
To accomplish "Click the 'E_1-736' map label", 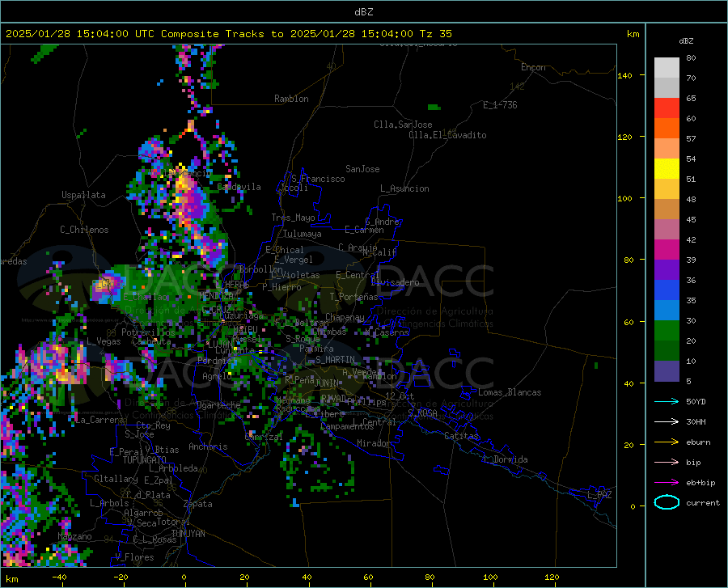I will pos(500,105).
